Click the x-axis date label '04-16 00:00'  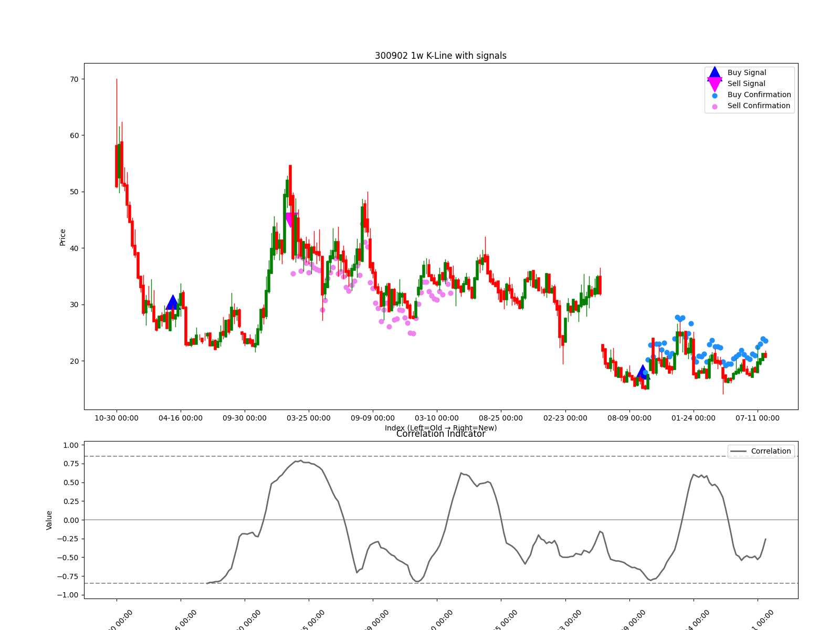(x=181, y=418)
